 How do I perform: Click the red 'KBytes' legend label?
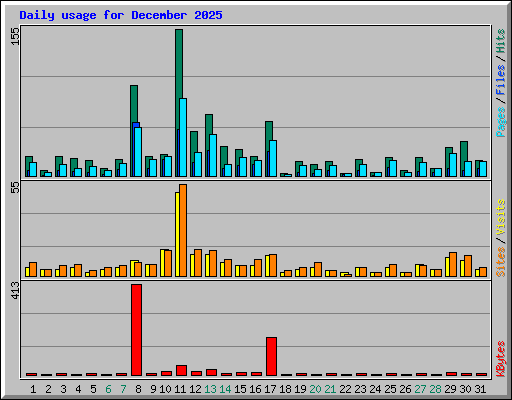500,359
